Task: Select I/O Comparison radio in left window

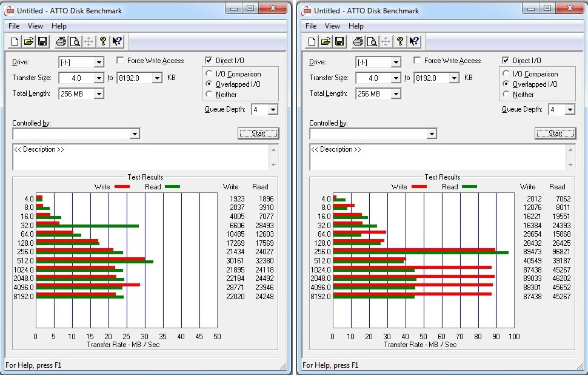Action: click(x=209, y=73)
